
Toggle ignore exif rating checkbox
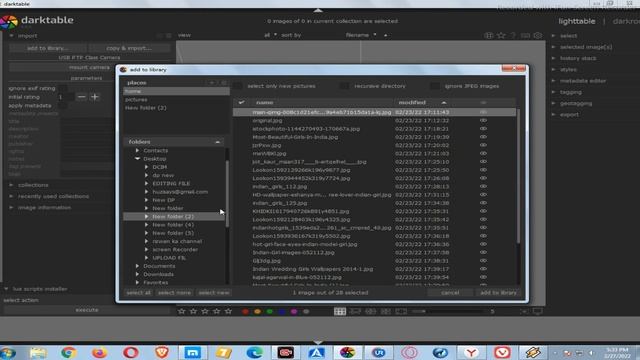coord(62,88)
